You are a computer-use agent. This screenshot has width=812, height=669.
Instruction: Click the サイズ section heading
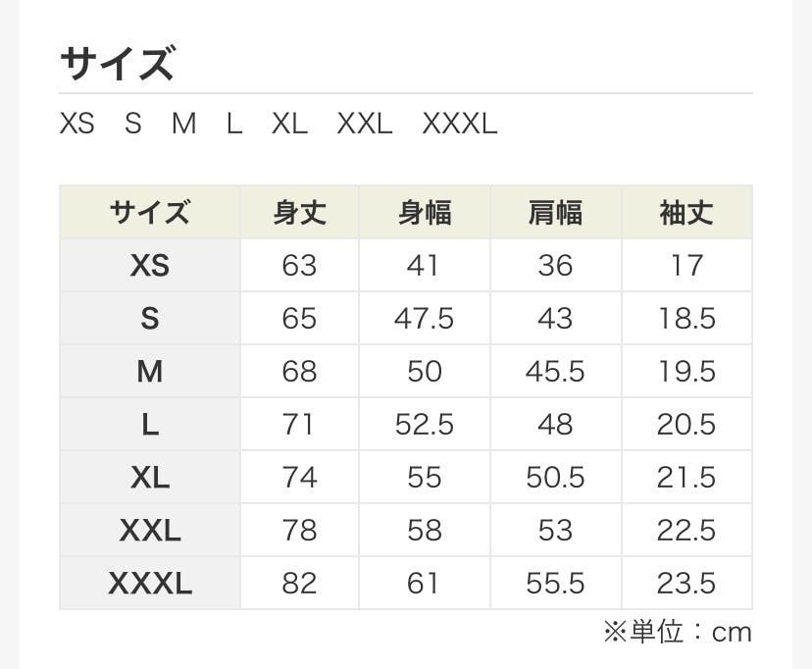118,64
